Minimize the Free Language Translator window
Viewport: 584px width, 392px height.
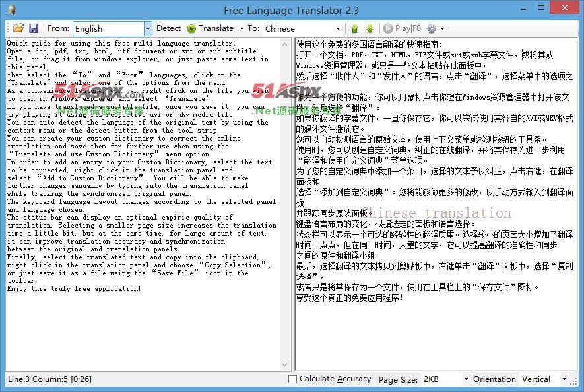523,8
